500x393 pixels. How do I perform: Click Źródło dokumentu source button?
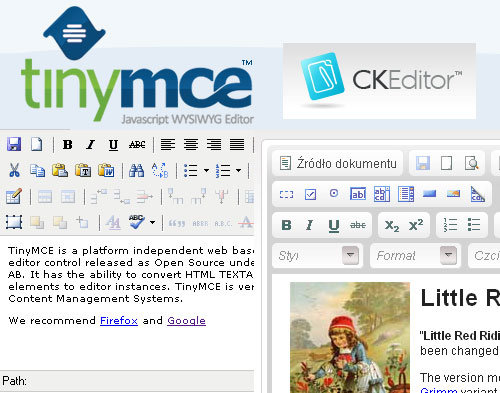(x=338, y=163)
